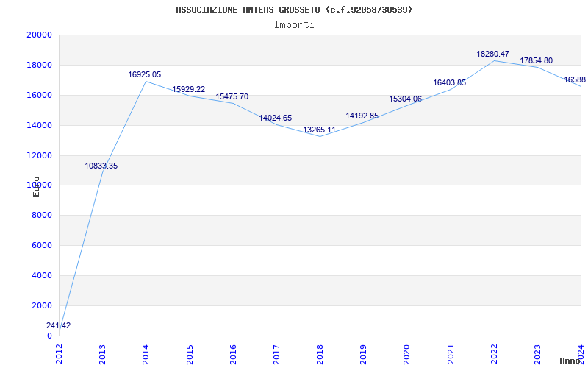Click the 2022 x-axis year label
The width and height of the screenshot is (588, 368).
[x=494, y=354]
